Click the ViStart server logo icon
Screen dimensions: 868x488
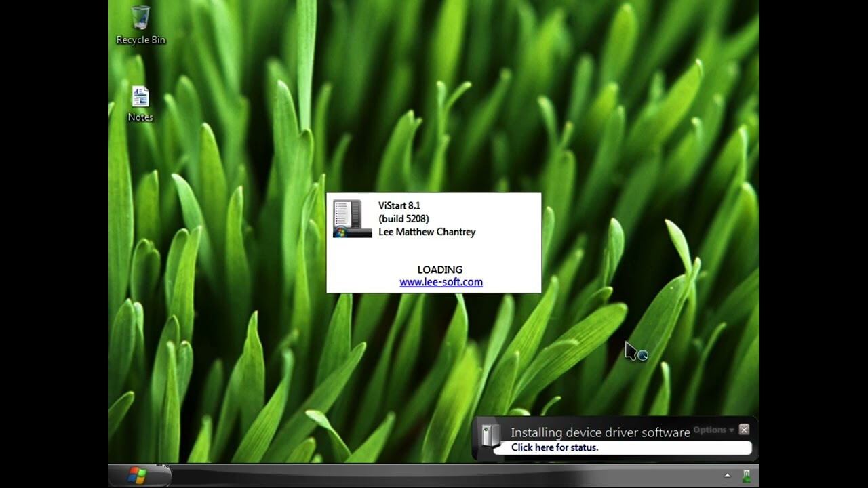(x=353, y=218)
